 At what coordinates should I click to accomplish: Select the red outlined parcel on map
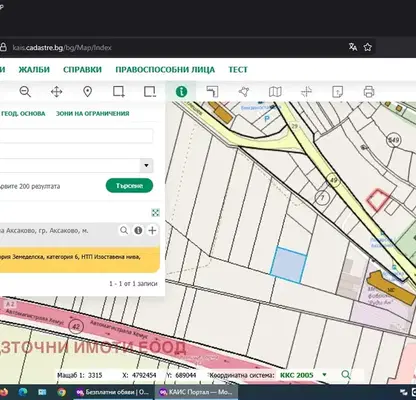click(x=378, y=200)
